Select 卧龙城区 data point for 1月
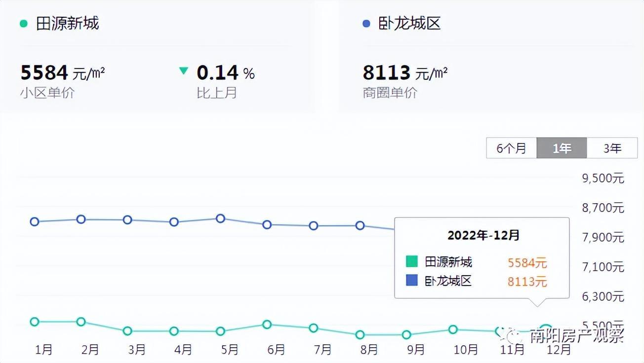Screen dimensions: 644x363 coord(35,221)
